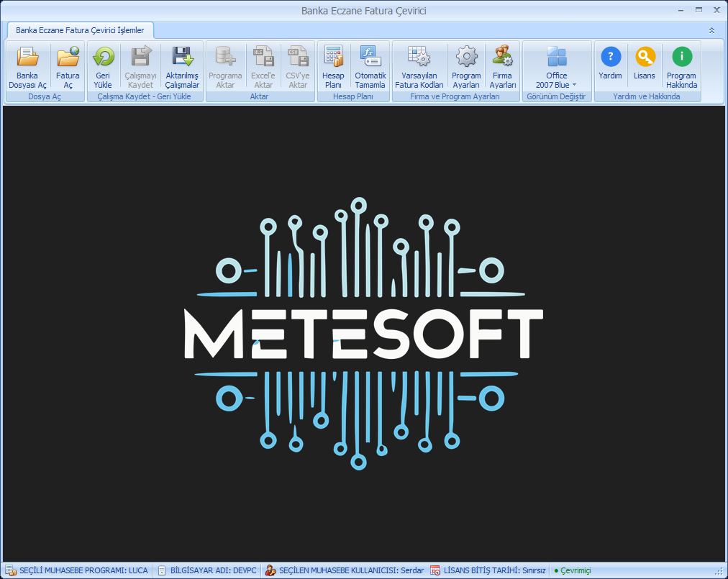This screenshot has width=728, height=579.
Task: Open Varsayılan Fatura Kodları settings
Action: click(419, 66)
